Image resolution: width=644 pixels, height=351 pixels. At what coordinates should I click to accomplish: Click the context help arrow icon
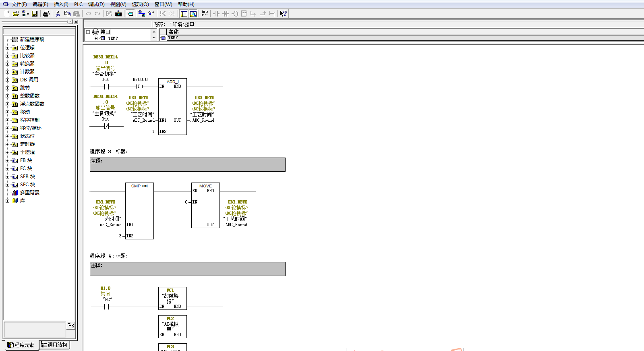click(284, 14)
